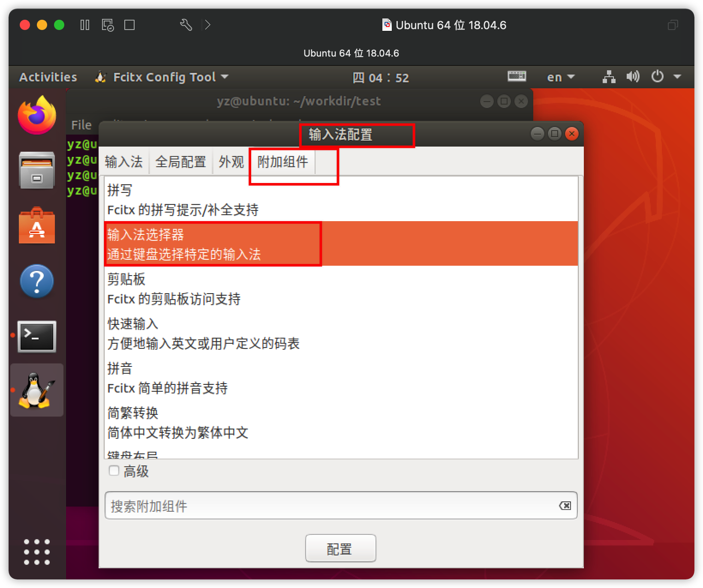The image size is (703, 588).
Task: Select the 附加组件 tab
Action: coord(283,162)
